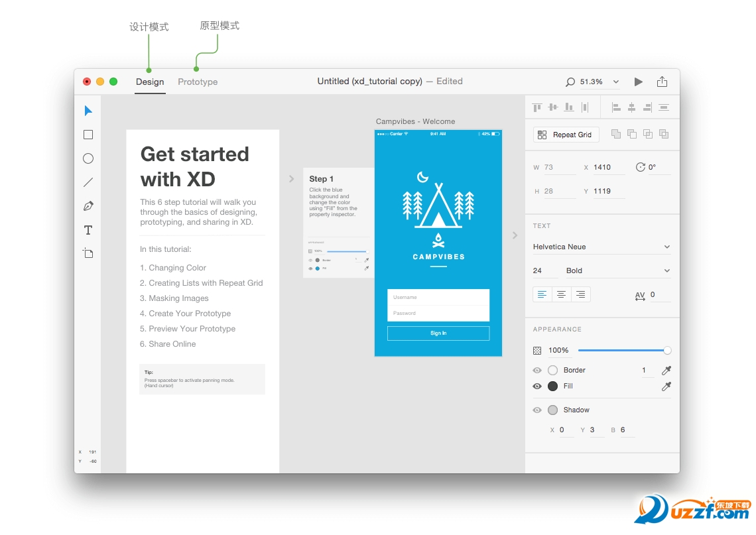The height and width of the screenshot is (535, 756).
Task: Set text alignment to right
Action: pyautogui.click(x=580, y=294)
